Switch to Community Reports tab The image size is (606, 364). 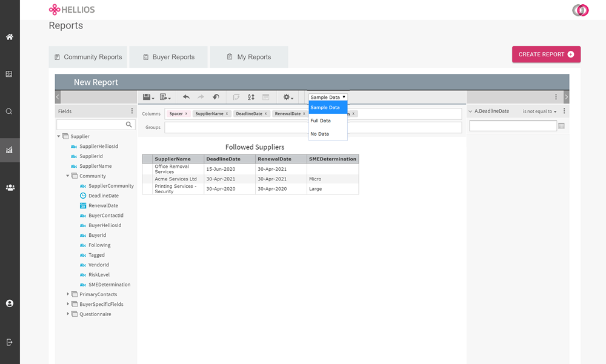pos(88,57)
